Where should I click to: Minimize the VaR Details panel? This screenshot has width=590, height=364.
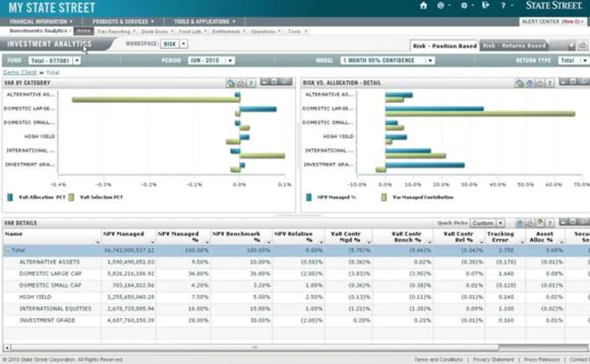click(563, 222)
